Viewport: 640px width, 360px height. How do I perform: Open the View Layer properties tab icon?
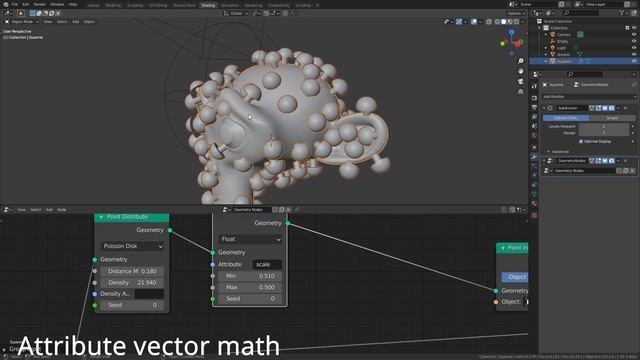[x=534, y=117]
